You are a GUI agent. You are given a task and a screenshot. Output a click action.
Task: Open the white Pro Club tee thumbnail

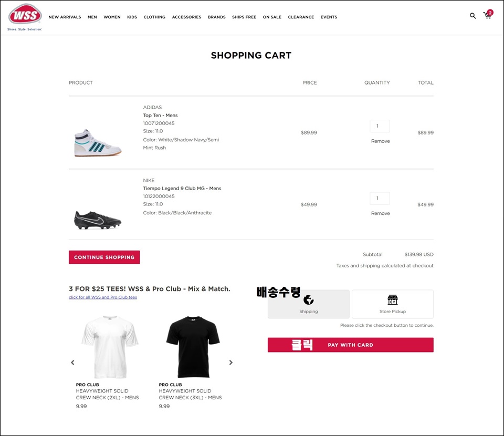pyautogui.click(x=110, y=347)
